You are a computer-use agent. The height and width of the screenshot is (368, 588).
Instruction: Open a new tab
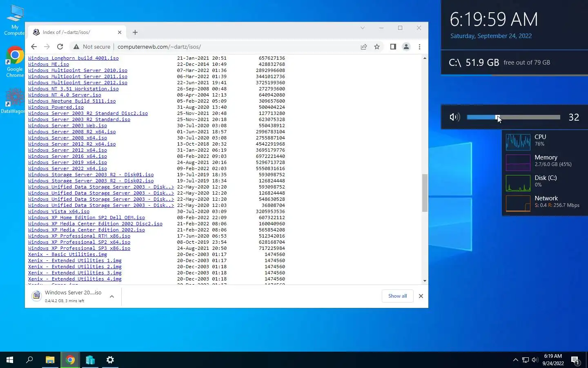(135, 32)
